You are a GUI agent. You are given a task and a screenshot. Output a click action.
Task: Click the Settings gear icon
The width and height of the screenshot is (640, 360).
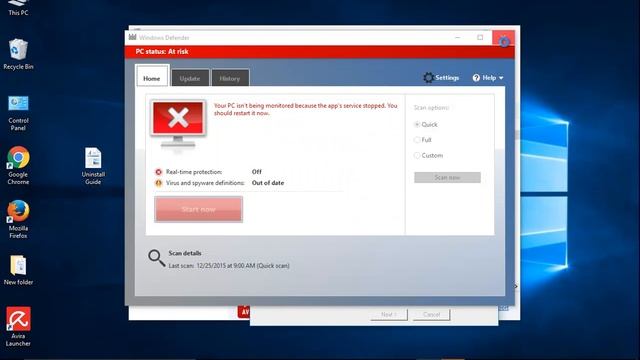point(428,78)
